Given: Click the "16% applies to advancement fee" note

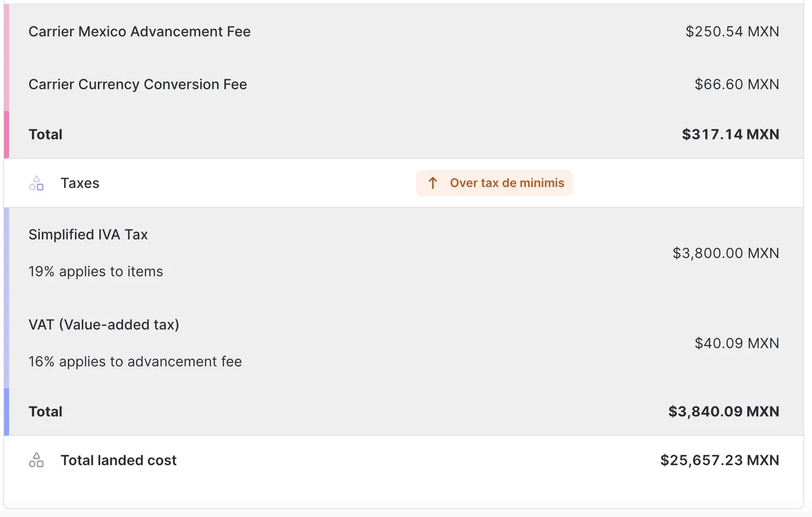Looking at the screenshot, I should tap(135, 362).
